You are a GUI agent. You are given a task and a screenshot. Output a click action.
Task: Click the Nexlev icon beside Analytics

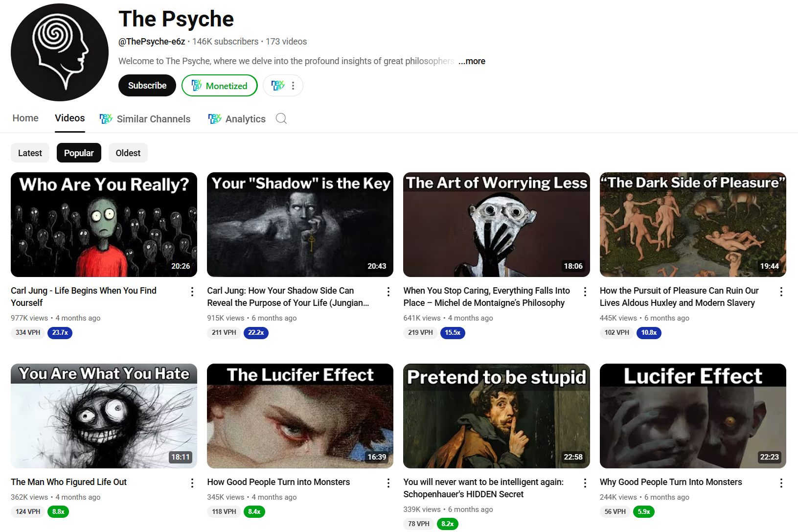point(215,118)
